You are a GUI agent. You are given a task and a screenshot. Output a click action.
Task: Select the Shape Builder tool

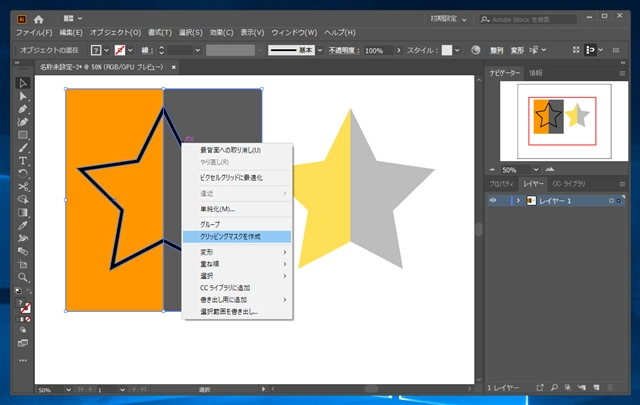23,200
